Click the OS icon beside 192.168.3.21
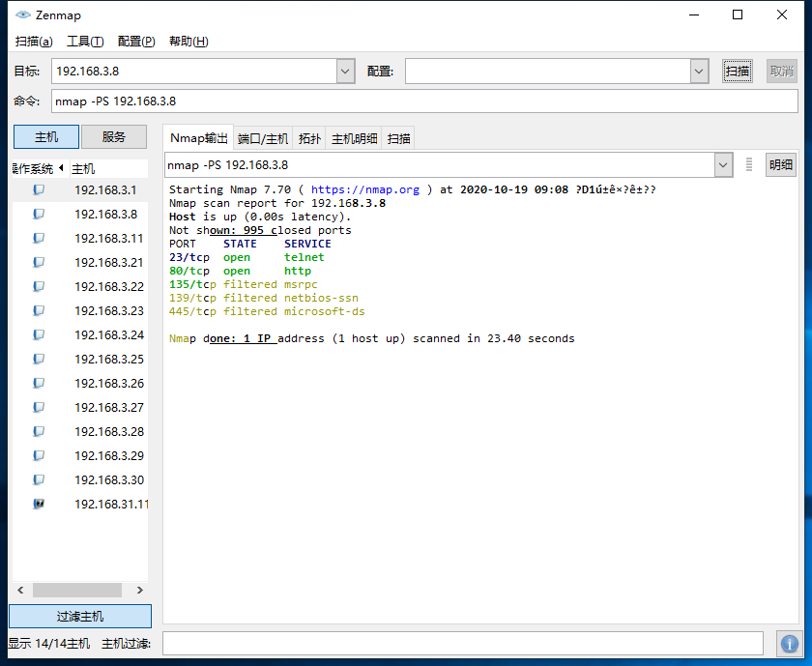Viewport: 812px width, 666px height. pos(39,262)
